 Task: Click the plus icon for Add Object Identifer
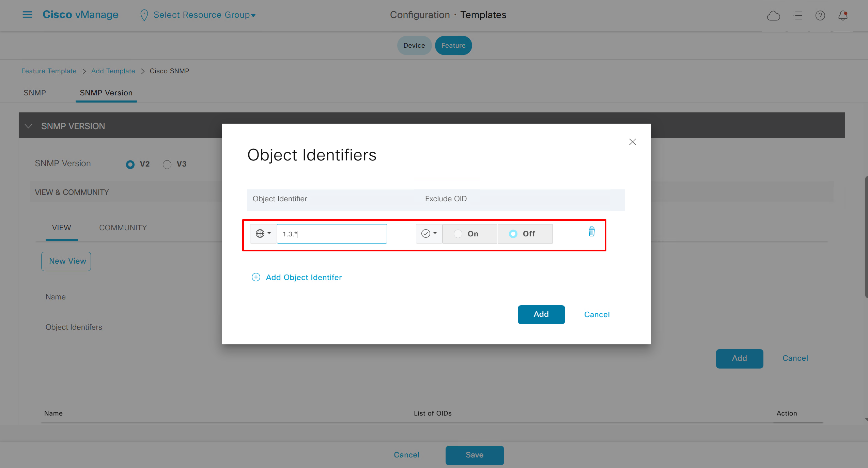pyautogui.click(x=256, y=277)
